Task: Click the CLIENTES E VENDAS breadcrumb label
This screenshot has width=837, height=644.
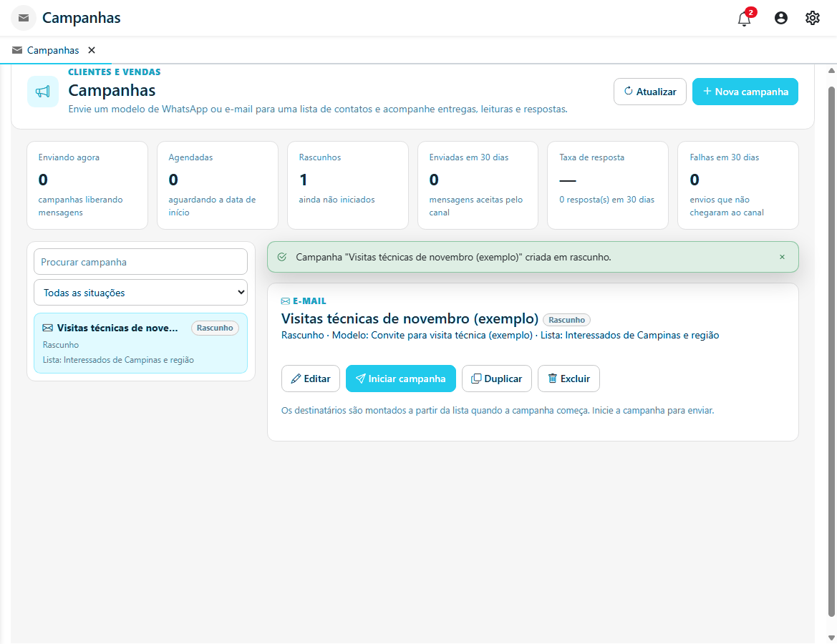Action: (x=115, y=72)
